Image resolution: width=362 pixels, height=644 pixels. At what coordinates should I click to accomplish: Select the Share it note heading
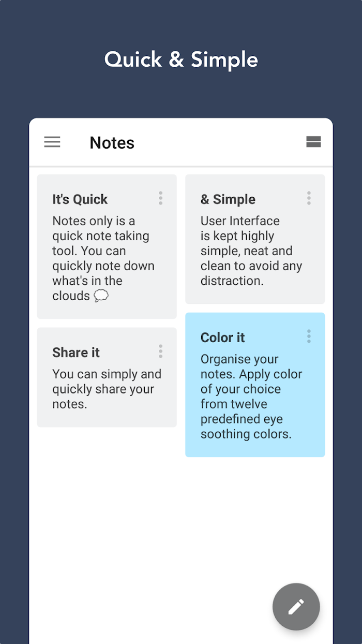(x=76, y=353)
